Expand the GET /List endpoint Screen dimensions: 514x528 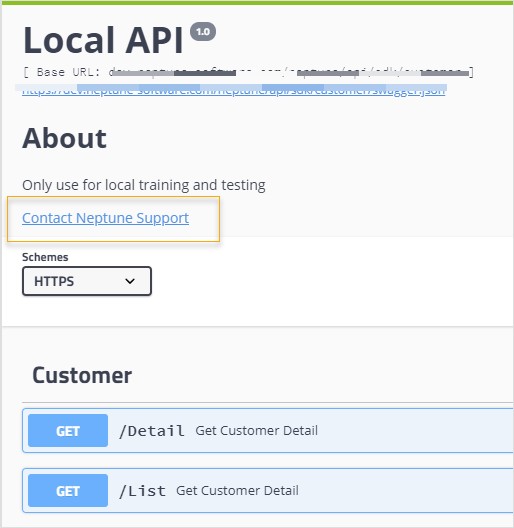(x=268, y=490)
